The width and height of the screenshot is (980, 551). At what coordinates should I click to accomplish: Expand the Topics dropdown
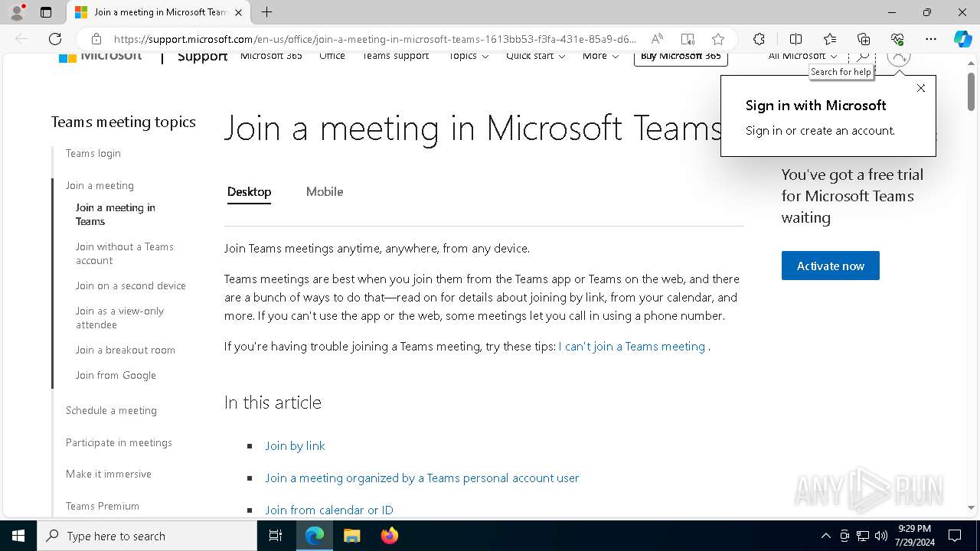(x=469, y=57)
